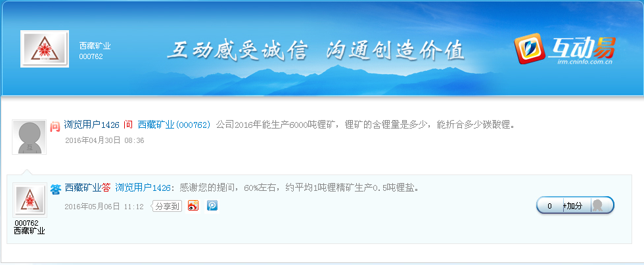
Task: Click 西藏矿业 name link in answer line
Action: (x=83, y=188)
